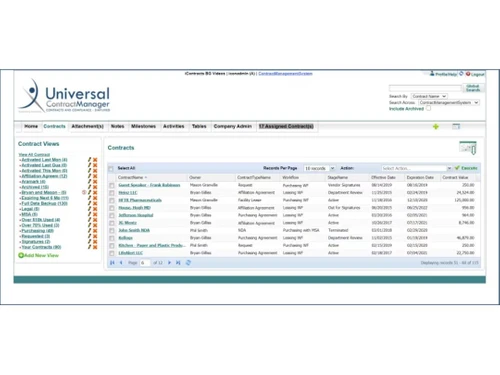Open the Select Action dropdown
The height and width of the screenshot is (375, 500).
point(417,168)
